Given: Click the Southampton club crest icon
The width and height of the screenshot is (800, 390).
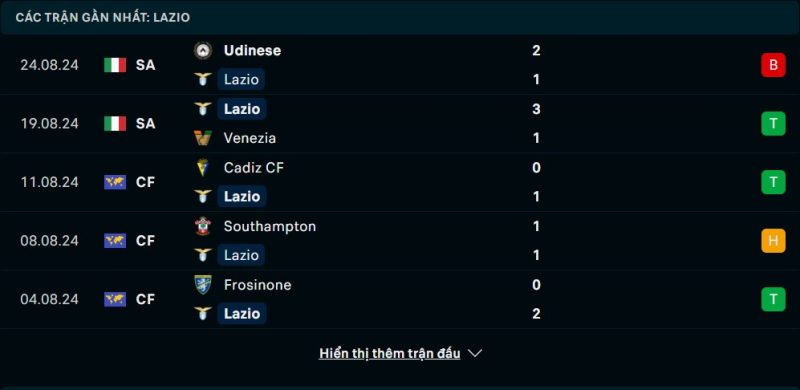Looking at the screenshot, I should pyautogui.click(x=203, y=226).
